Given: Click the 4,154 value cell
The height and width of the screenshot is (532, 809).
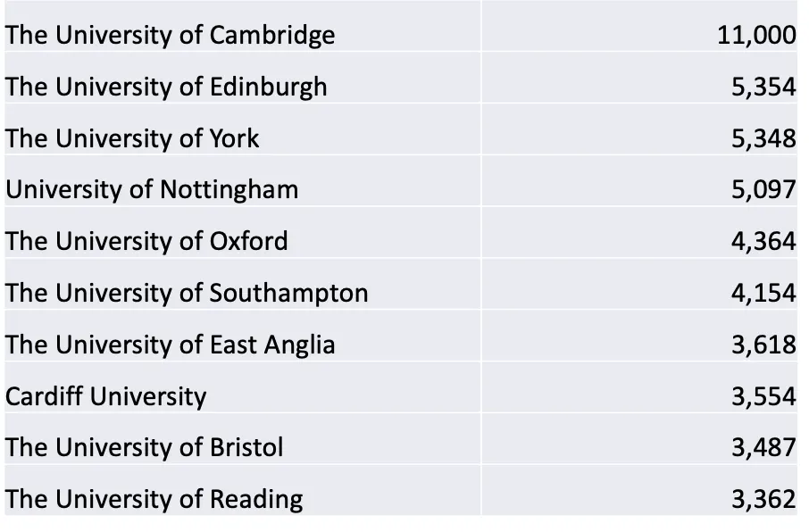Looking at the screenshot, I should pos(639,284).
